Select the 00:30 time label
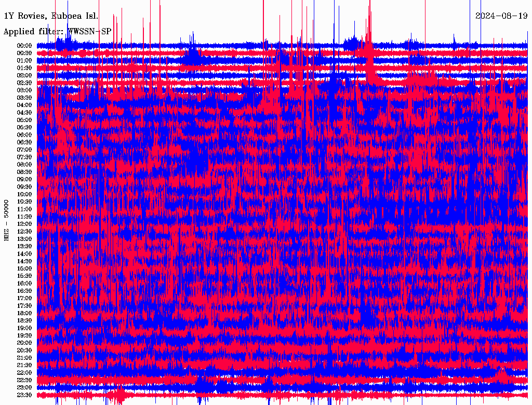The height and width of the screenshot is (405, 532). coord(24,53)
